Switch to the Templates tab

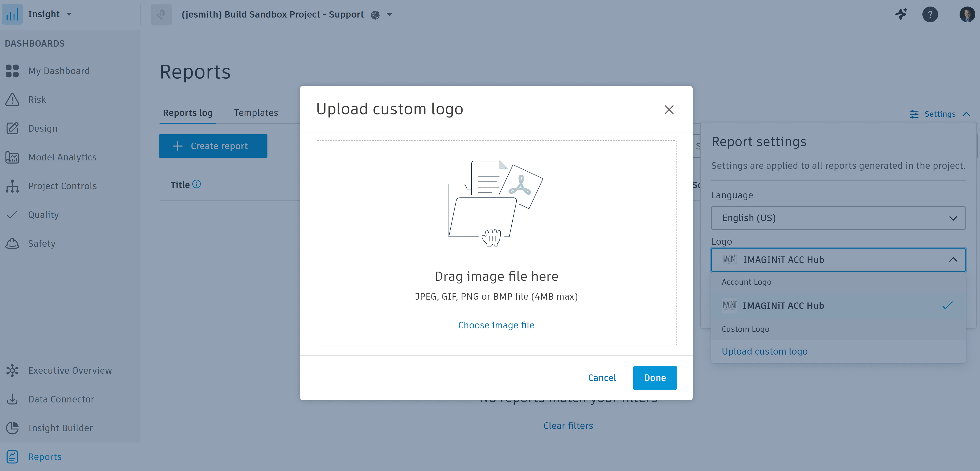click(x=256, y=113)
